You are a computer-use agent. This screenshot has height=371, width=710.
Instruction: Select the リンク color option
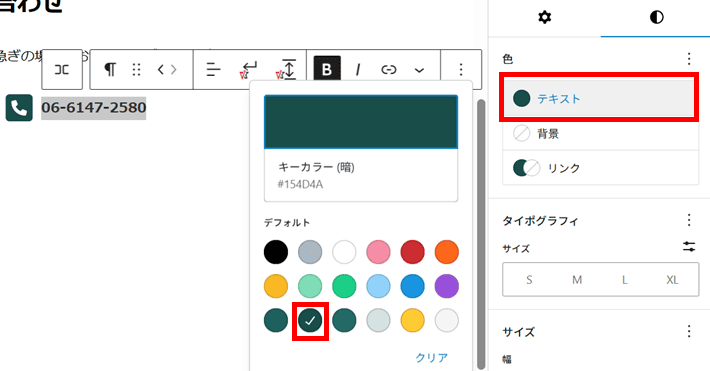coord(600,168)
